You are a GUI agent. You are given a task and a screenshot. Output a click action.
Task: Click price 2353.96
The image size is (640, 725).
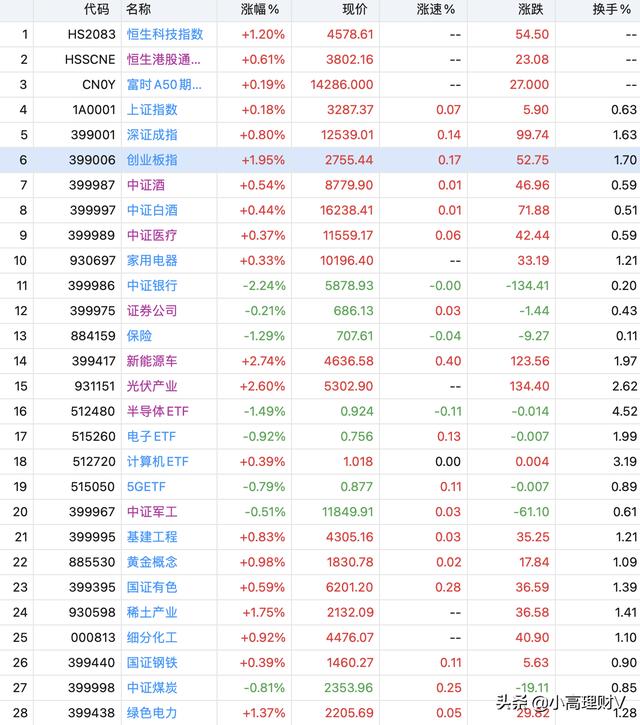coord(349,688)
